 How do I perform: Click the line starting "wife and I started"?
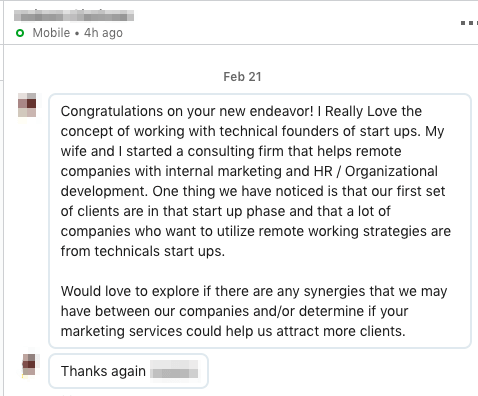tap(231, 151)
